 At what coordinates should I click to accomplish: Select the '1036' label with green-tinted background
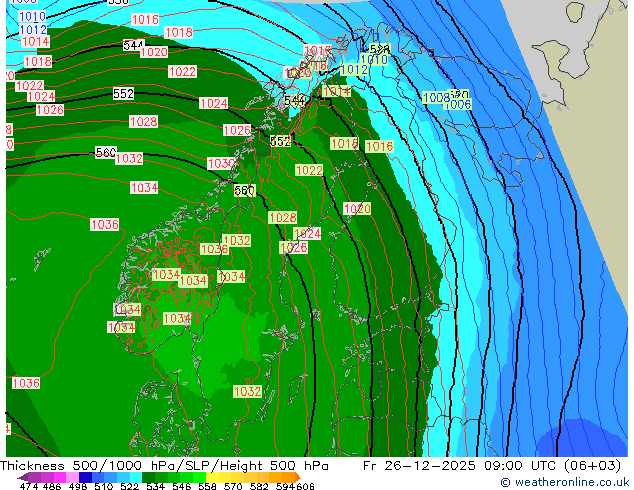pyautogui.click(x=214, y=249)
